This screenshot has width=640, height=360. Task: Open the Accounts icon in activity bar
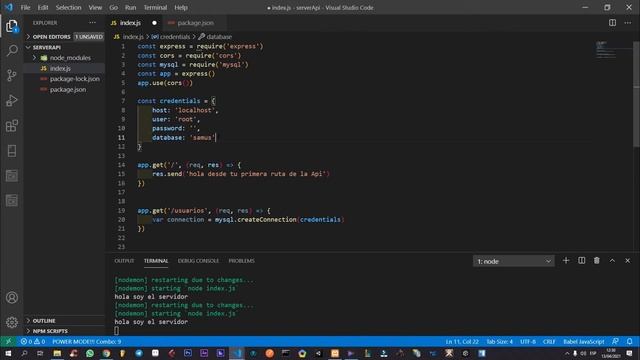12,298
